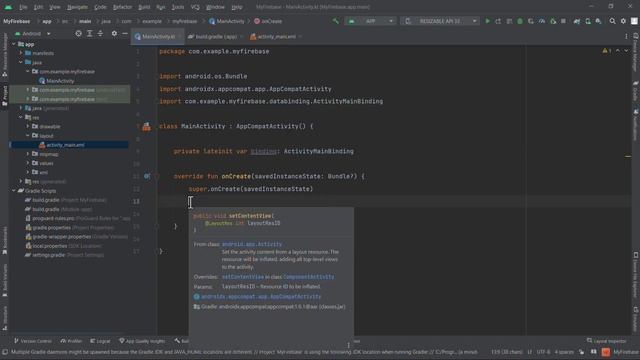Open the Profiler tool window
Image resolution: width=640 pixels, height=360 pixels.
coord(71,341)
